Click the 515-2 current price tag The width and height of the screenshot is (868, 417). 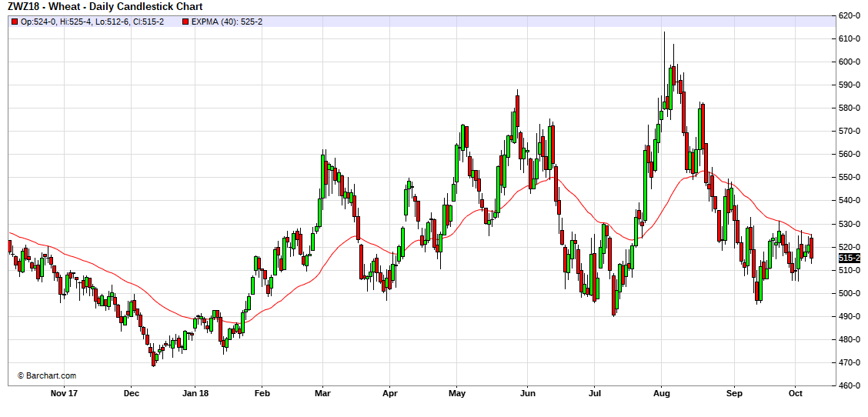click(x=850, y=259)
